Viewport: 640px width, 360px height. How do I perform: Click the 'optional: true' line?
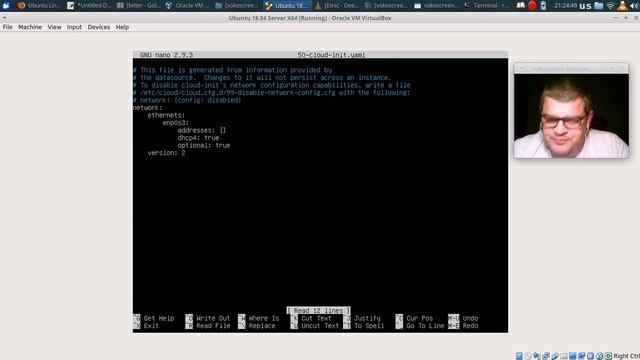click(x=204, y=145)
